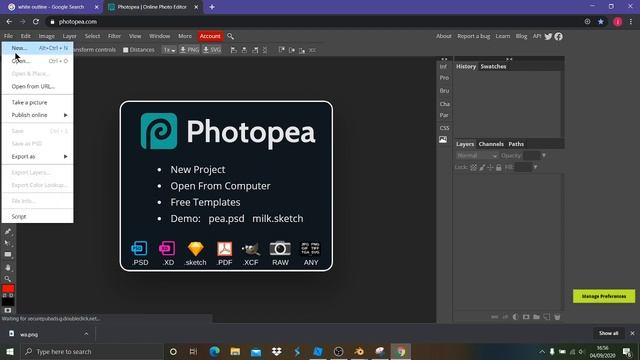Click the red Account button
640x360 pixels.
[x=210, y=36]
